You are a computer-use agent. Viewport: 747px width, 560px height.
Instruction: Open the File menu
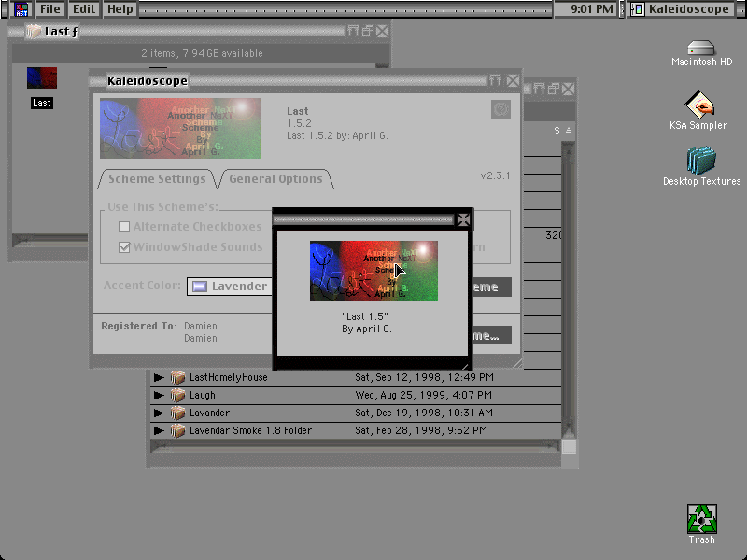click(49, 9)
